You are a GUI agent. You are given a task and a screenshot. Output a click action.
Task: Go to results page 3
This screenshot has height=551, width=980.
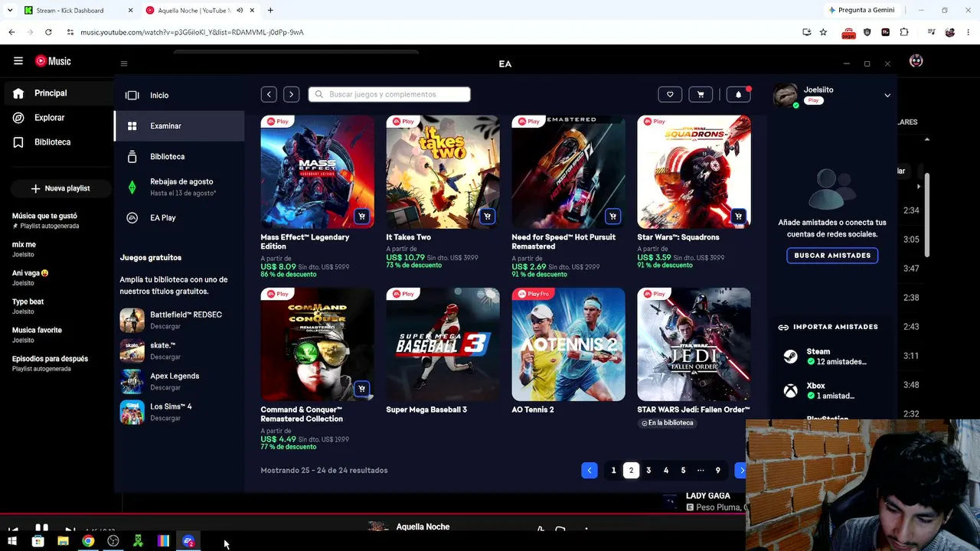pyautogui.click(x=648, y=470)
